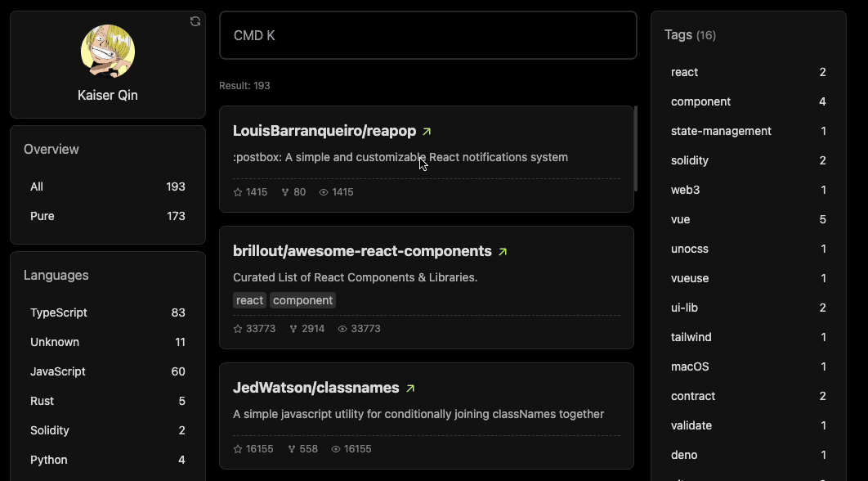868x481 pixels.
Task: Open the LouisBarranqueiro/reapop repository link
Action: (324, 129)
